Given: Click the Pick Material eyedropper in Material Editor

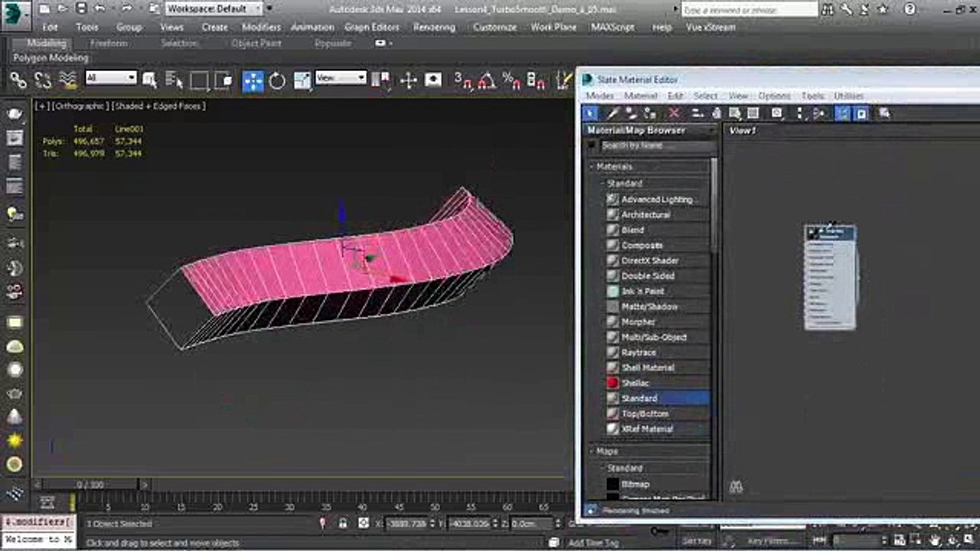Looking at the screenshot, I should (612, 113).
